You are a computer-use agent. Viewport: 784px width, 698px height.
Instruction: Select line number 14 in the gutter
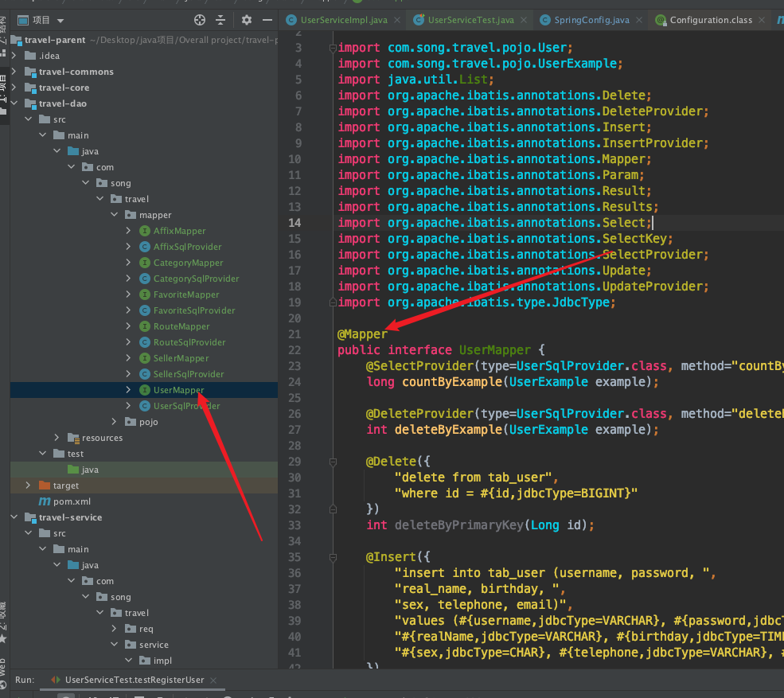pyautogui.click(x=294, y=222)
